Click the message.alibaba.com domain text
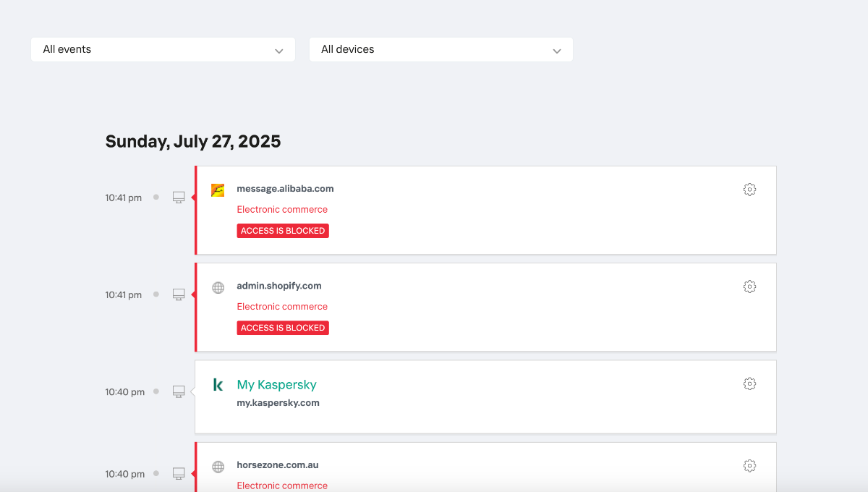Viewport: 868px width, 492px height. 285,189
